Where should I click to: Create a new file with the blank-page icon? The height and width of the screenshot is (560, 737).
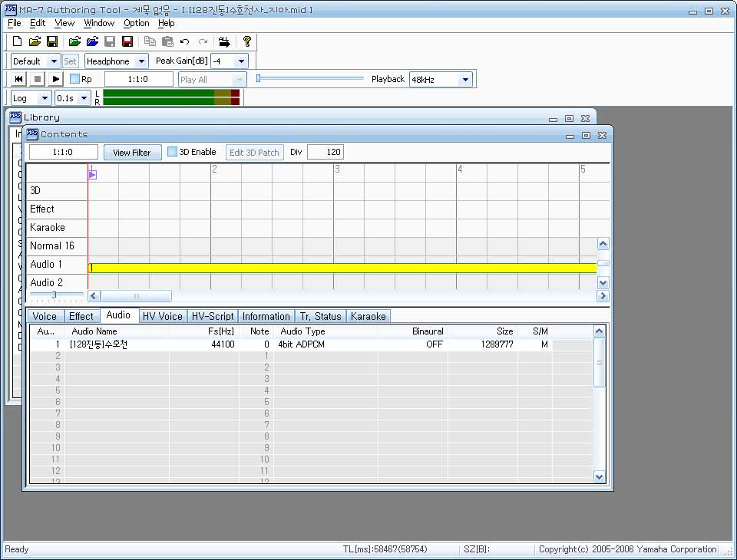17,41
